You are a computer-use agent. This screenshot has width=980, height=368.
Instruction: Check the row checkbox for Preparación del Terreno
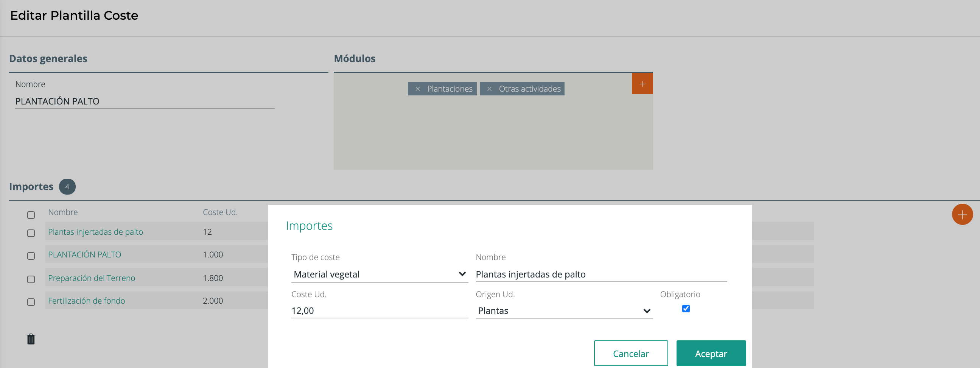(30, 279)
